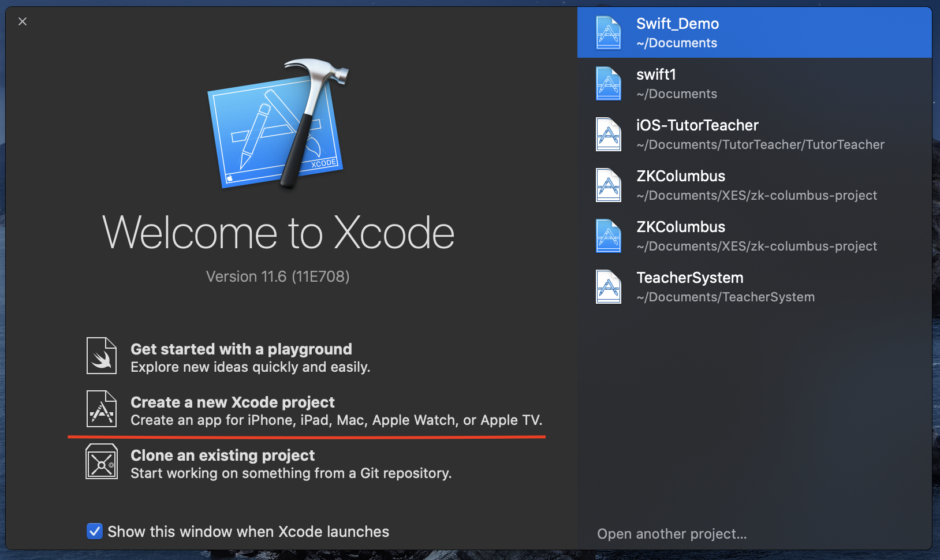Close the Welcome to Xcode window
This screenshot has height=560, width=940.
(23, 21)
